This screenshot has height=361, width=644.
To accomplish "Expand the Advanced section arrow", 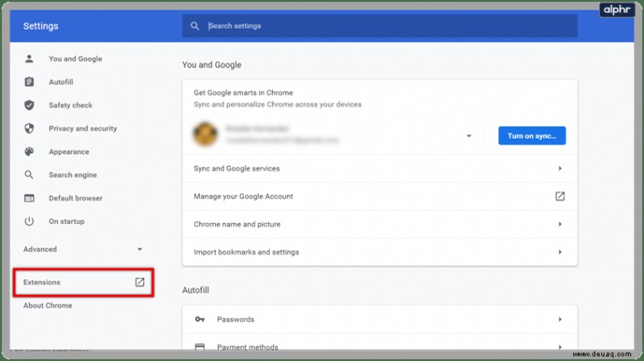I will tap(139, 249).
